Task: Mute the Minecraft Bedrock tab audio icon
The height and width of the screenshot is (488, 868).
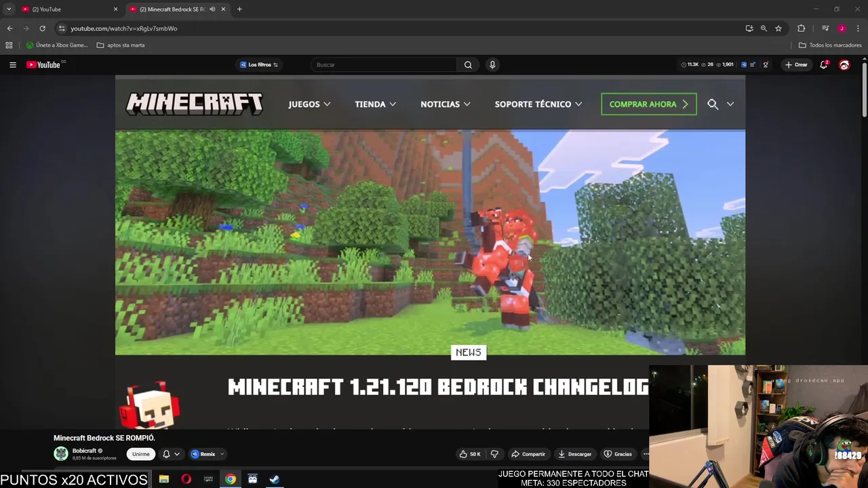Action: click(212, 9)
